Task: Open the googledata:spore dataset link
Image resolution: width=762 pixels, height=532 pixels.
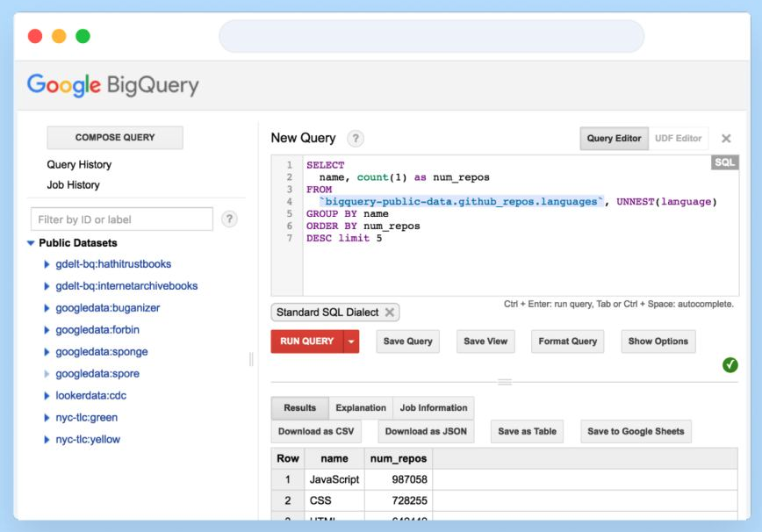Action: [x=97, y=374]
